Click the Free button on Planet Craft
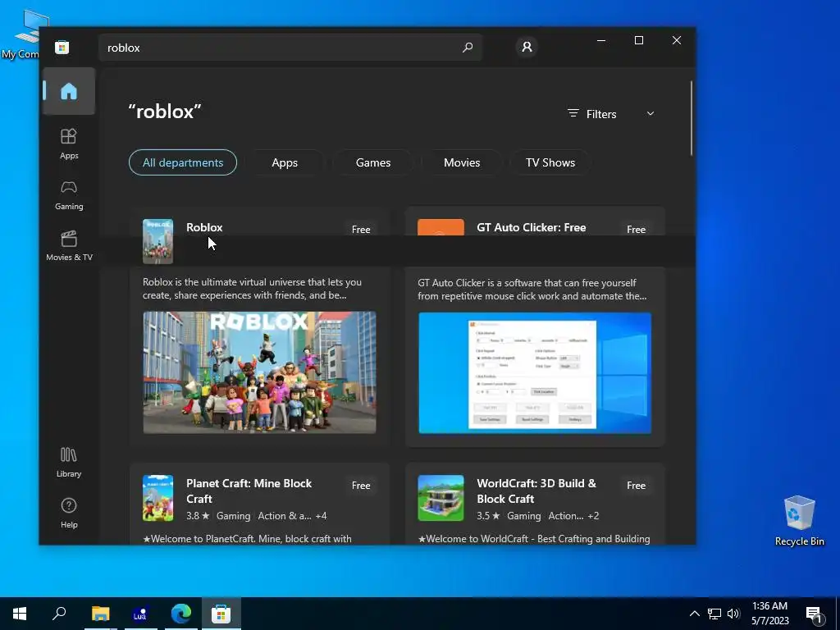This screenshot has height=630, width=840. [361, 486]
